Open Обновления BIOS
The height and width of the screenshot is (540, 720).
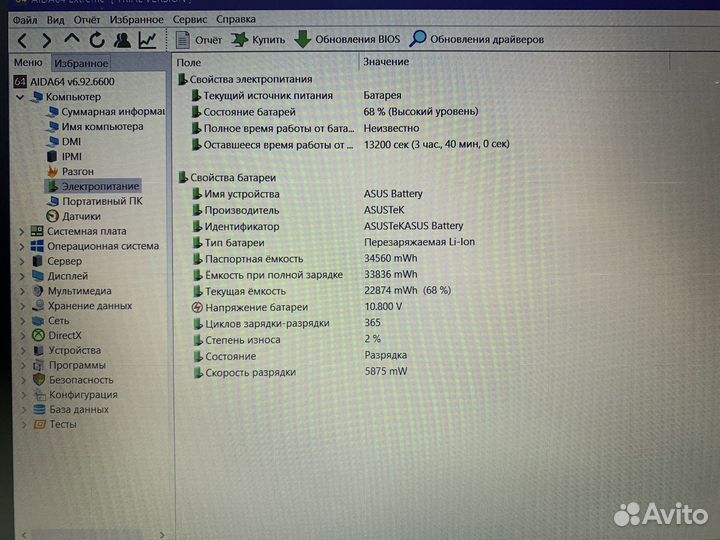[x=347, y=39]
